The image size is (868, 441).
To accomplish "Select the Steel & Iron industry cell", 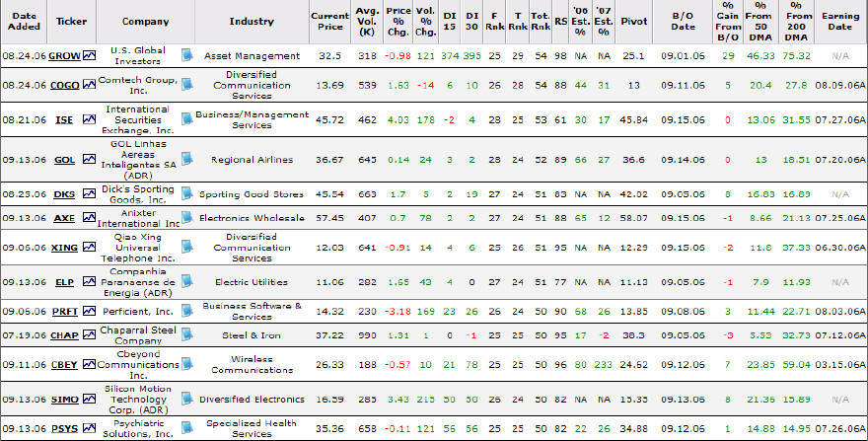I will click(x=252, y=335).
